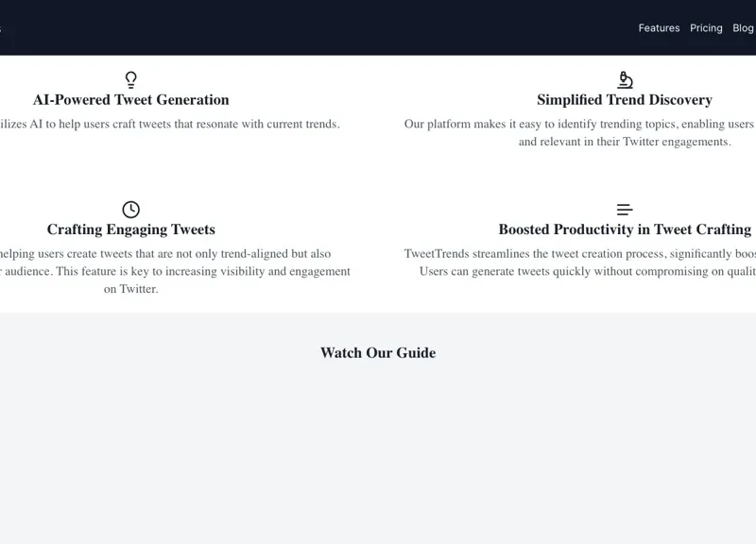The image size is (756, 544).
Task: Click the text-lines icon above Boosted Productivity
Action: (625, 209)
